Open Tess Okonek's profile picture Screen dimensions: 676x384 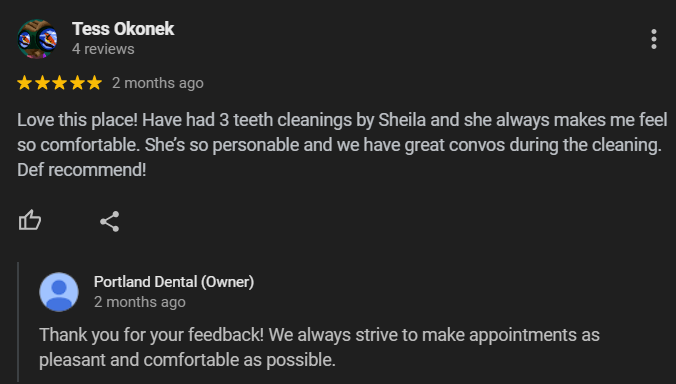pyautogui.click(x=37, y=39)
